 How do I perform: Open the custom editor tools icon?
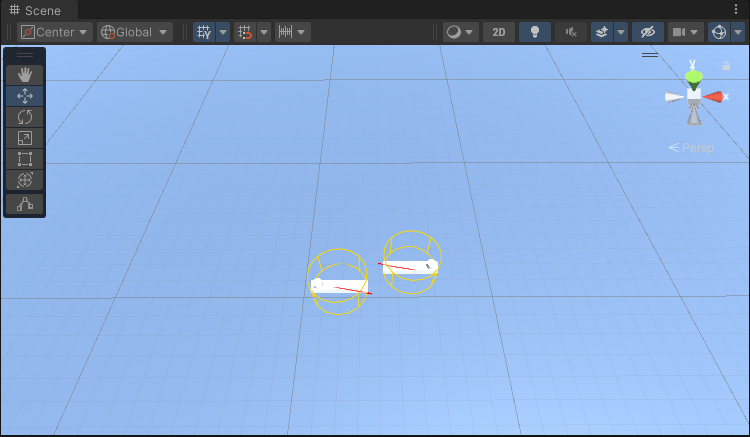pyautogui.click(x=24, y=204)
